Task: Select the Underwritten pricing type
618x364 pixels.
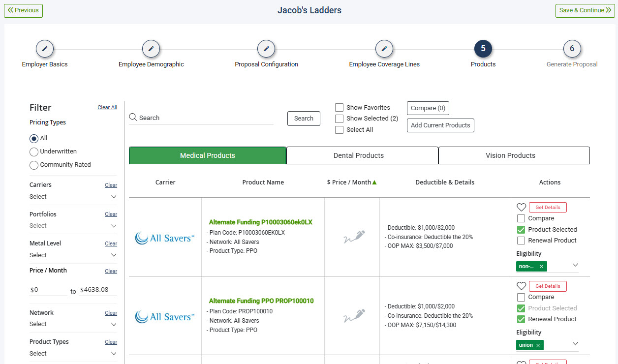Action: [33, 152]
